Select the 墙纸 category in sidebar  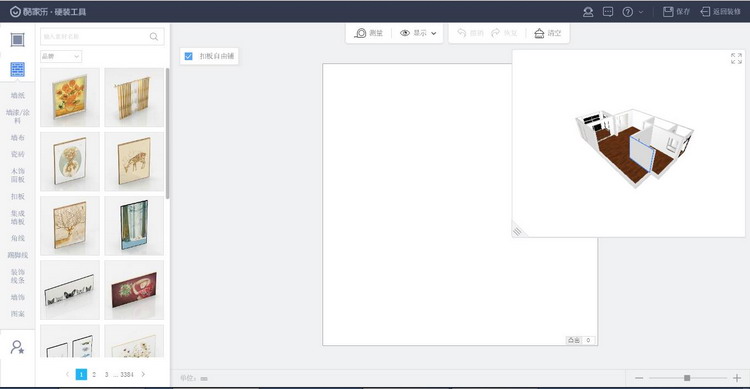(18, 95)
